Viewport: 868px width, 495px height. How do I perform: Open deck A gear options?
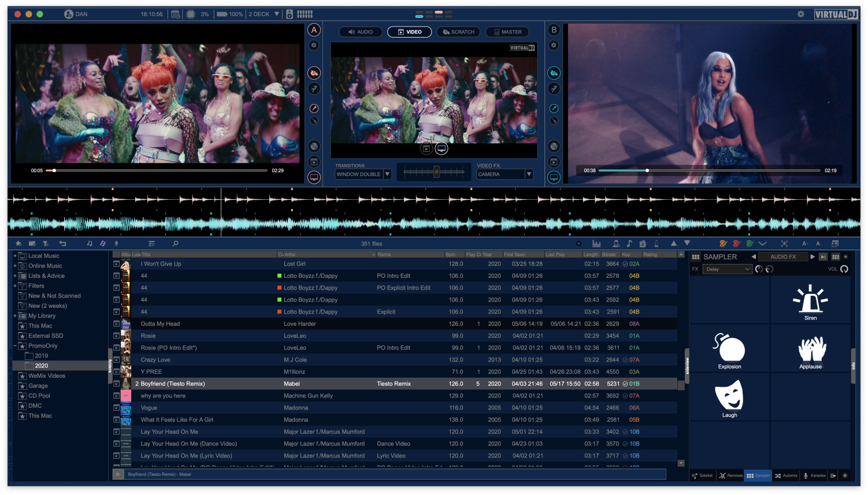click(314, 45)
